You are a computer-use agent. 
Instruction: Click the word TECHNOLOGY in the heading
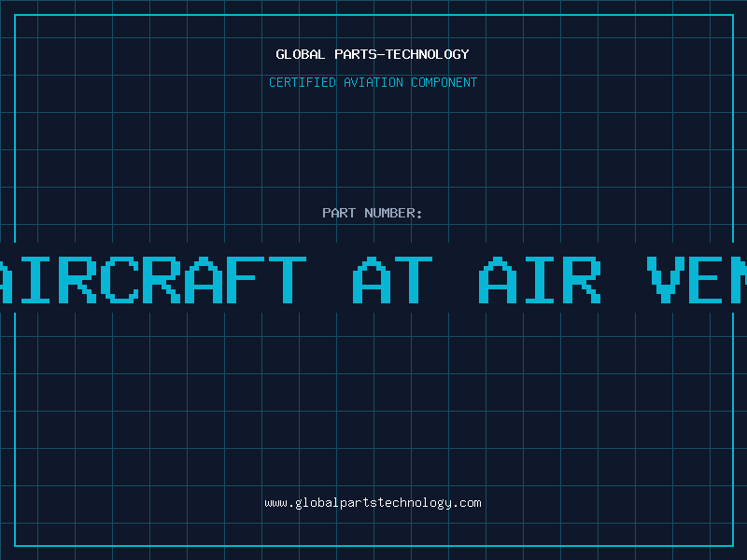[428, 54]
